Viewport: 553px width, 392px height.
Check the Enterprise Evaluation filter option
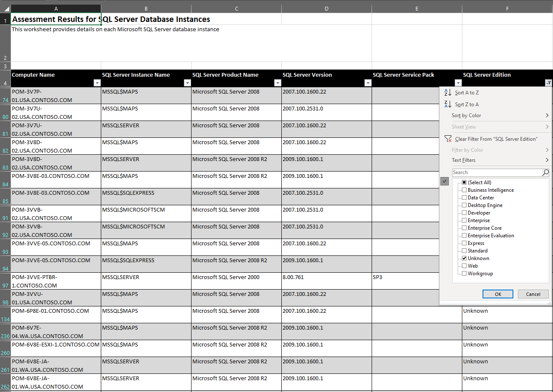(x=464, y=236)
